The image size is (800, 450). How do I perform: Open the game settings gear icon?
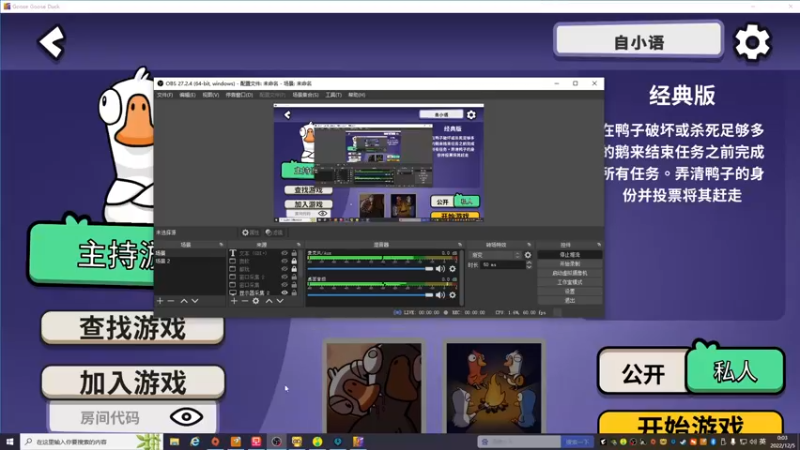point(752,42)
